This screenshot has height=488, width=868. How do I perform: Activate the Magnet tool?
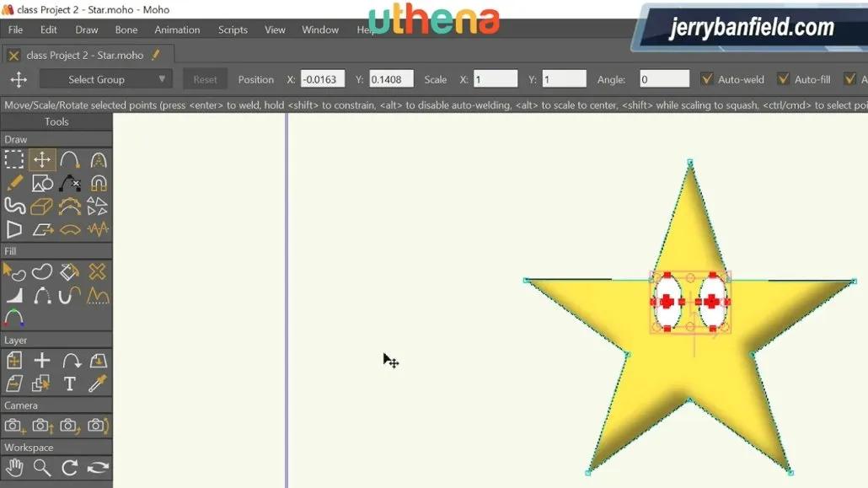click(98, 183)
